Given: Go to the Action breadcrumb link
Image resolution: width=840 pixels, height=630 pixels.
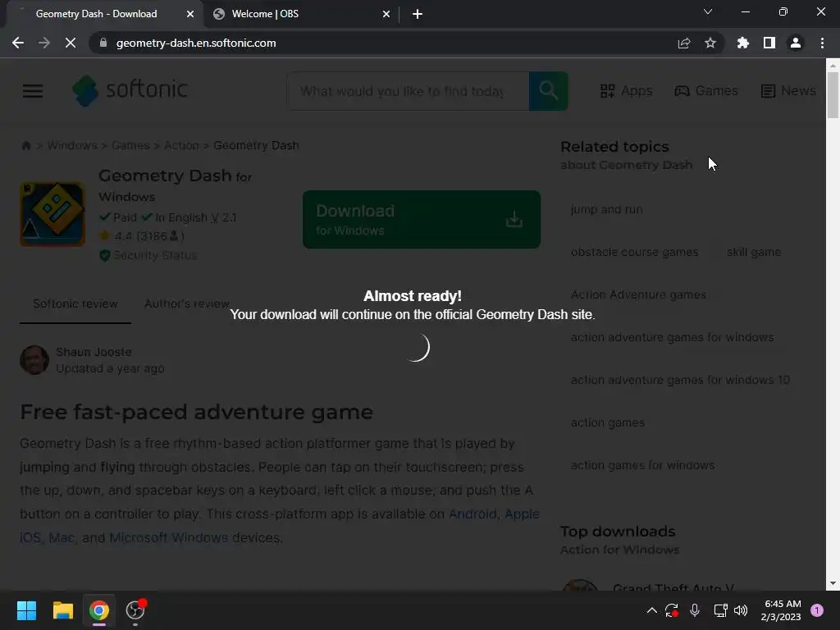Looking at the screenshot, I should point(181,145).
